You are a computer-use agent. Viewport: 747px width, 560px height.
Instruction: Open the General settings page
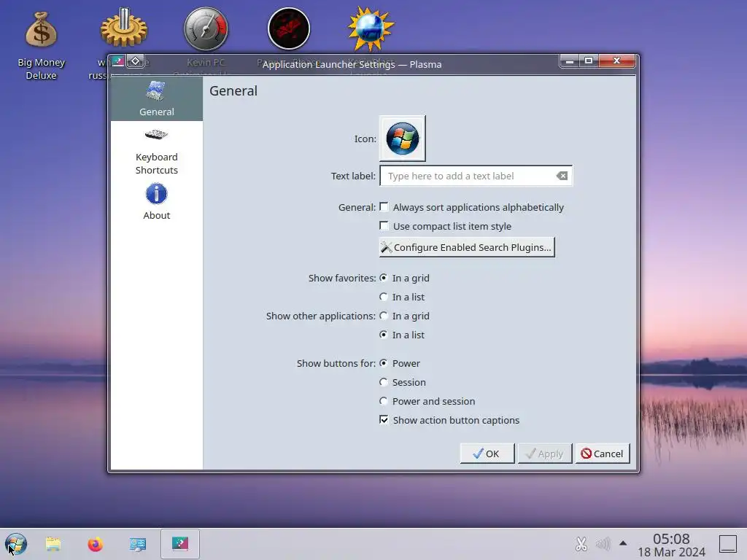tap(156, 98)
